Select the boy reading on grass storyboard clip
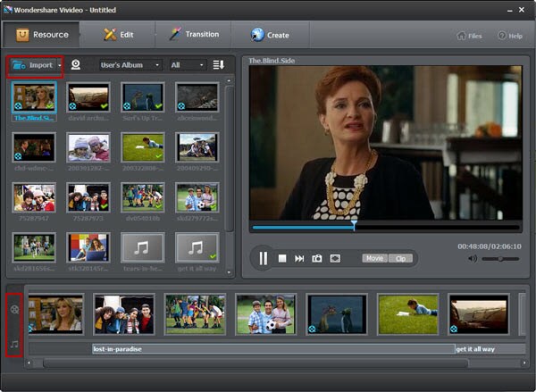The width and height of the screenshot is (536, 392). click(408, 314)
